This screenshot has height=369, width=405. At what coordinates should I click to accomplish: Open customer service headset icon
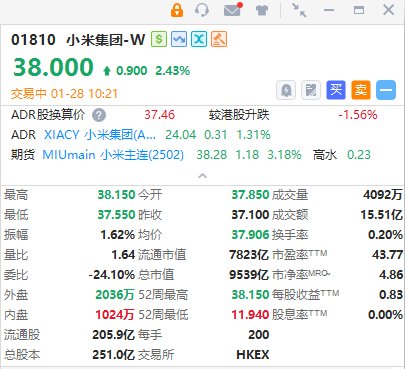coord(202,10)
